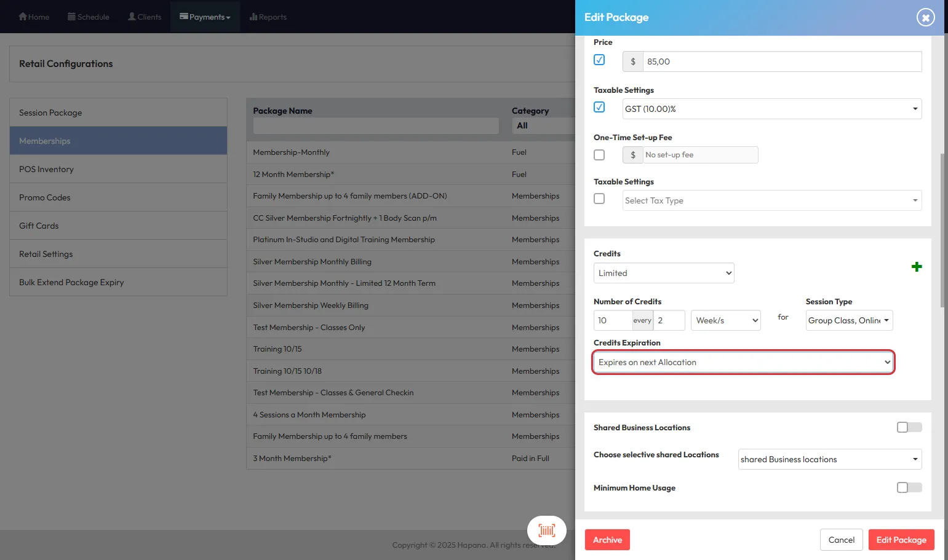Click the barcode scanner icon
The width and height of the screenshot is (948, 560).
546,530
